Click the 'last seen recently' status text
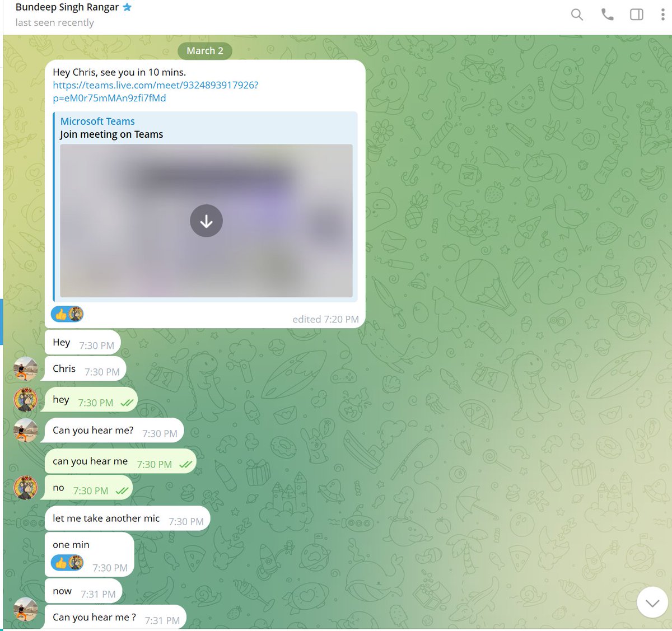 coord(55,23)
